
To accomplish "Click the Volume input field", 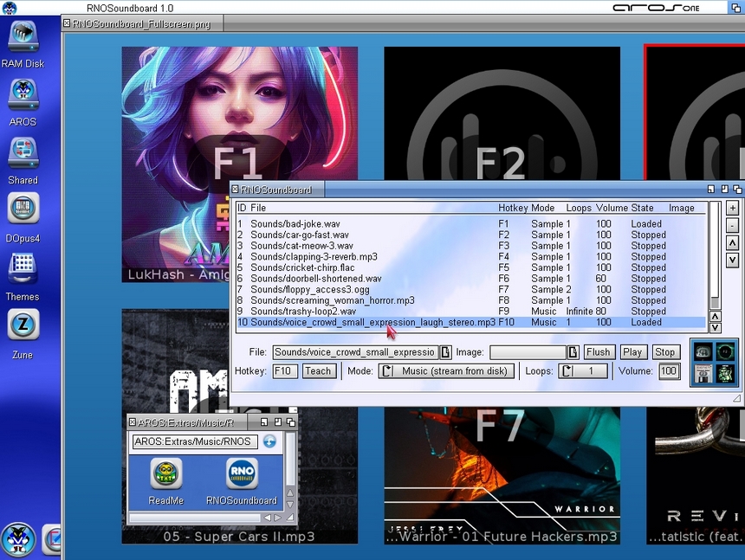I will tap(669, 371).
